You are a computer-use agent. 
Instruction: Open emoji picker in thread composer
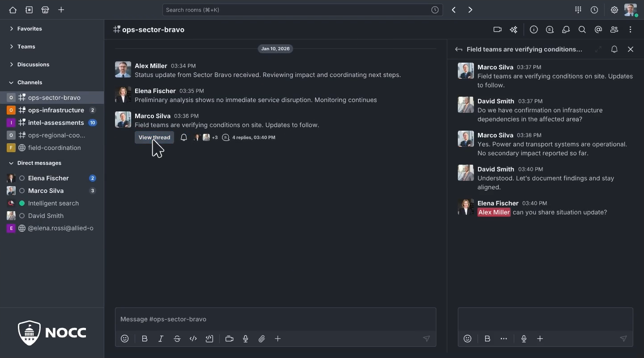(x=468, y=339)
